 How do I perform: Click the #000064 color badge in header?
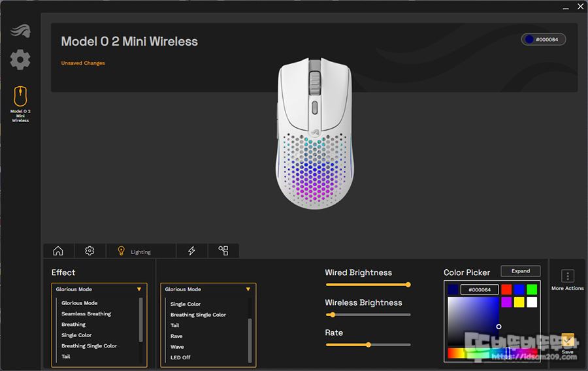[544, 39]
